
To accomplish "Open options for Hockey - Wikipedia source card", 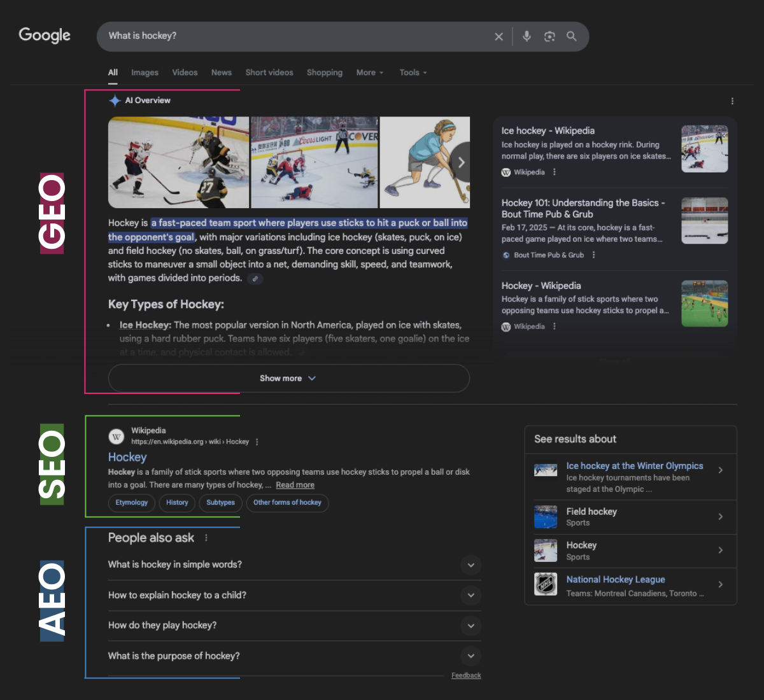I will (x=555, y=326).
